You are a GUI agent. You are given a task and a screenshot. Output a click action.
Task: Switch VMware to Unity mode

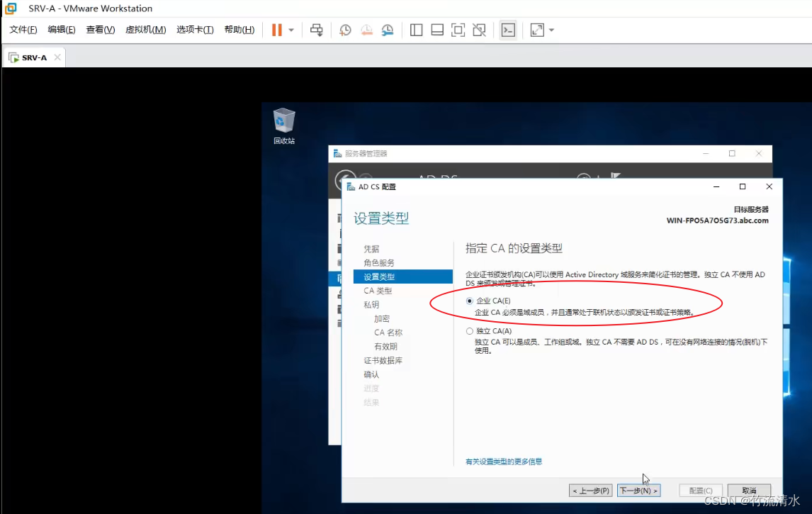[479, 30]
